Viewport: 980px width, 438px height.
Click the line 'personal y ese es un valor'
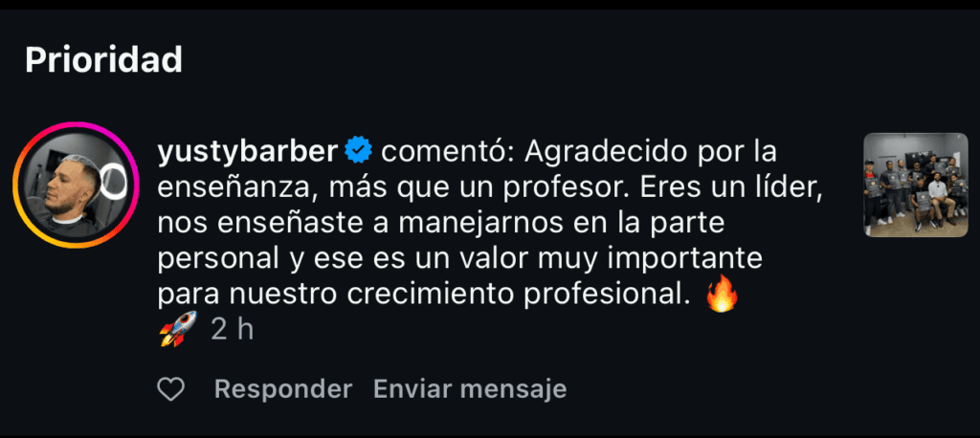(460, 258)
